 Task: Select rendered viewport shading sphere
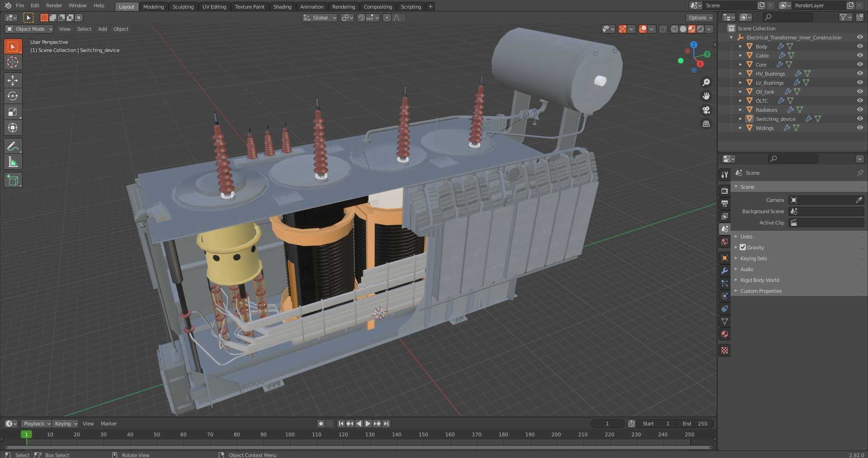[700, 29]
